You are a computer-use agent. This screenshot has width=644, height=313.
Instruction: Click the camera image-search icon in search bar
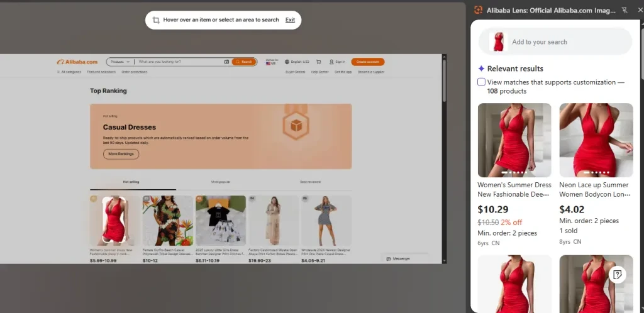226,62
